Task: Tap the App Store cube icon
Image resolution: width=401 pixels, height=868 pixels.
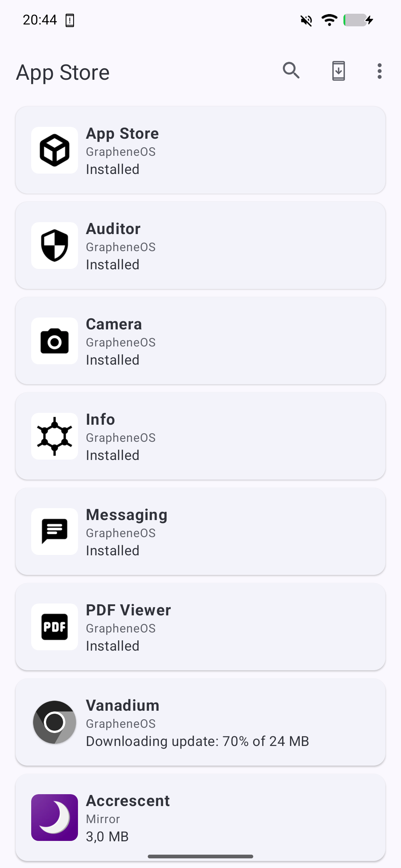Action: click(x=55, y=150)
